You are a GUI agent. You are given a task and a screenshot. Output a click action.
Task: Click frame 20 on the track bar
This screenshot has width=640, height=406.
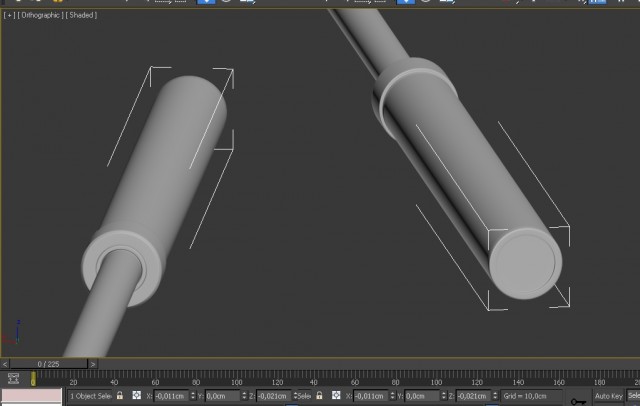click(73, 382)
